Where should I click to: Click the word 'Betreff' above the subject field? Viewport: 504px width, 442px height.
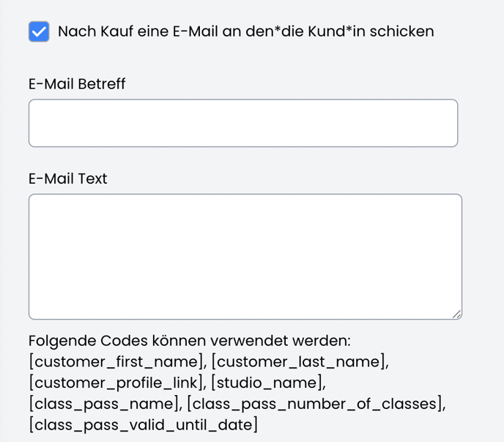pyautogui.click(x=102, y=84)
